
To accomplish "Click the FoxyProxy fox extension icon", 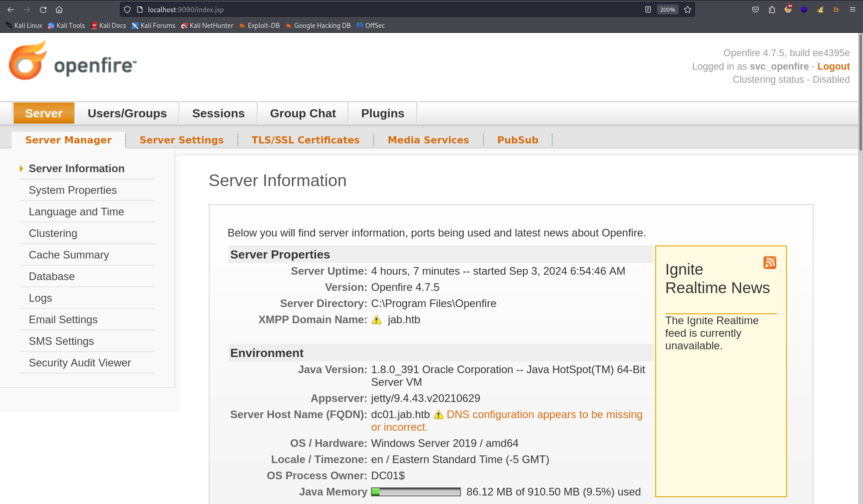I will pyautogui.click(x=788, y=9).
